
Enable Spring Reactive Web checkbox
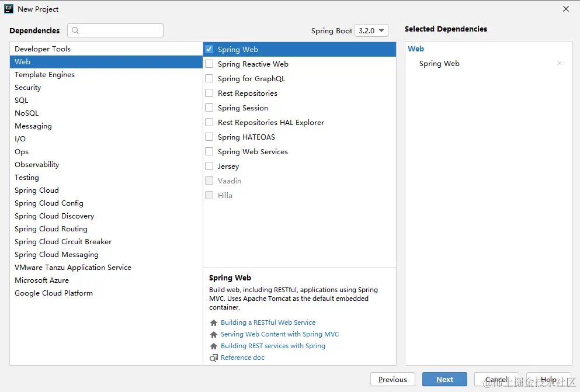click(209, 64)
